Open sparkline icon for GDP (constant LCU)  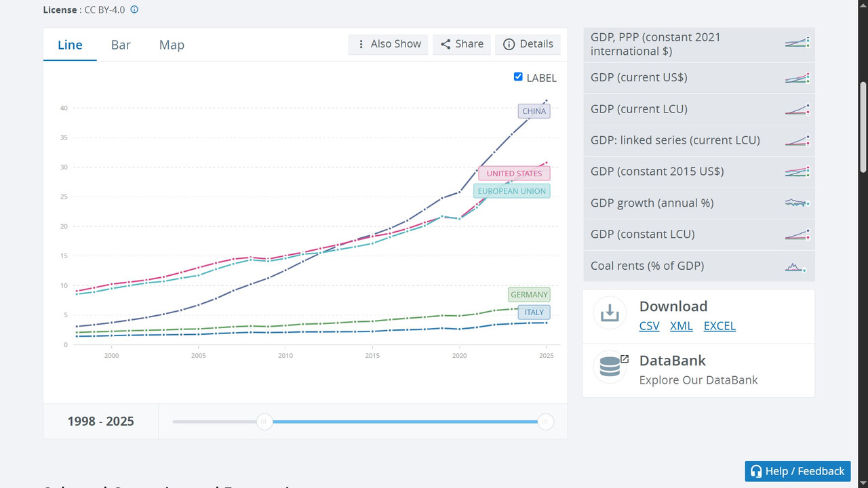(797, 235)
